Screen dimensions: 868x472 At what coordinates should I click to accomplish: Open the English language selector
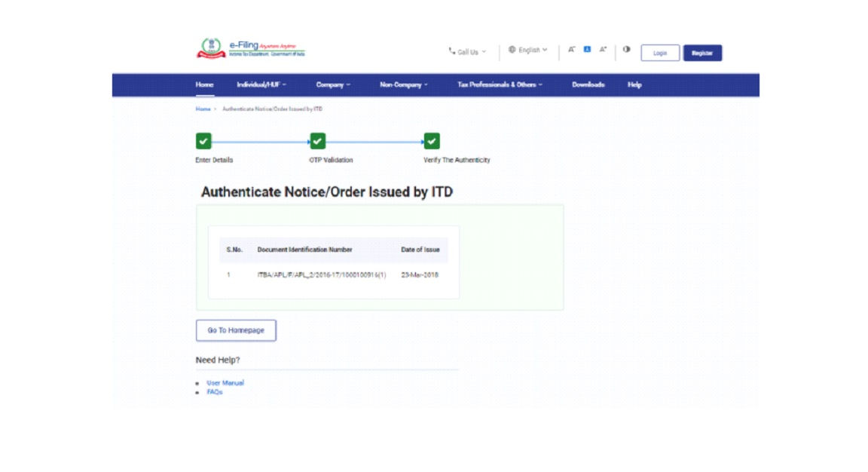click(527, 51)
